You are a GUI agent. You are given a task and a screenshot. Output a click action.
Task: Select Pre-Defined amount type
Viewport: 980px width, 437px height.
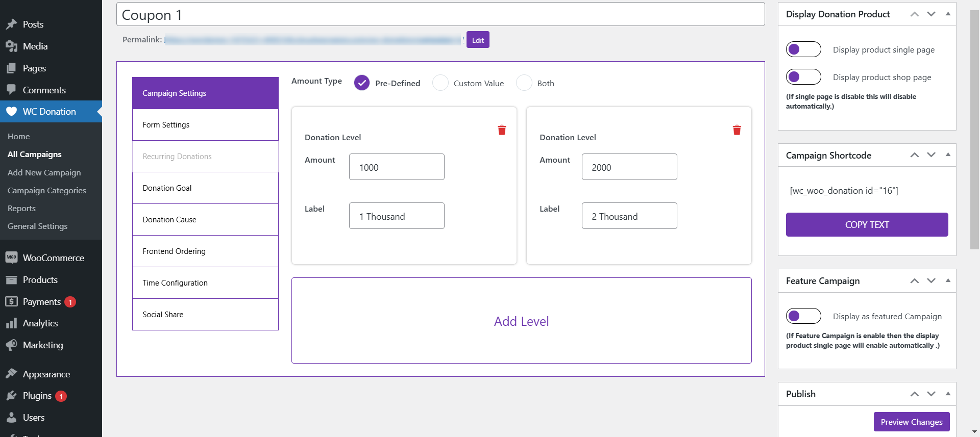[362, 83]
